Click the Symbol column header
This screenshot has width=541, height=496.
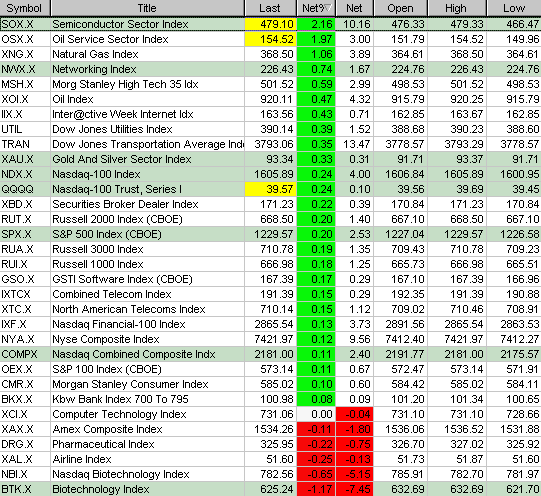tap(25, 8)
